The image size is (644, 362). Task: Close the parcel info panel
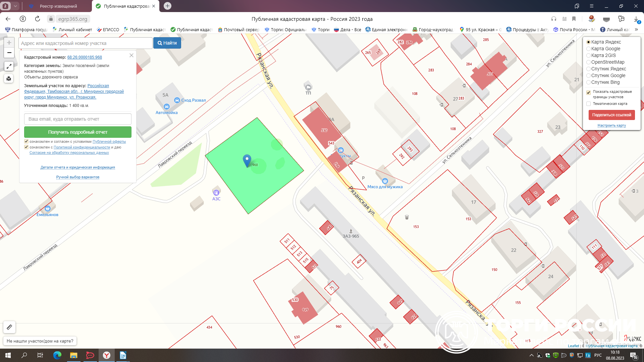click(x=131, y=55)
